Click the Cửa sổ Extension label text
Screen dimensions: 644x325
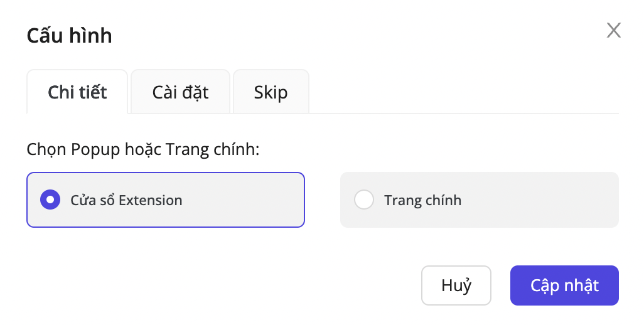click(x=126, y=200)
